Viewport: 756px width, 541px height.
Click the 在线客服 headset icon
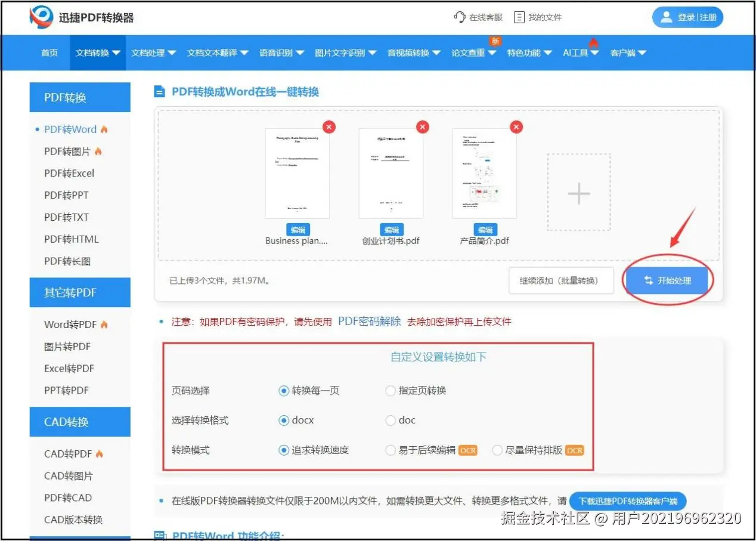pos(460,17)
